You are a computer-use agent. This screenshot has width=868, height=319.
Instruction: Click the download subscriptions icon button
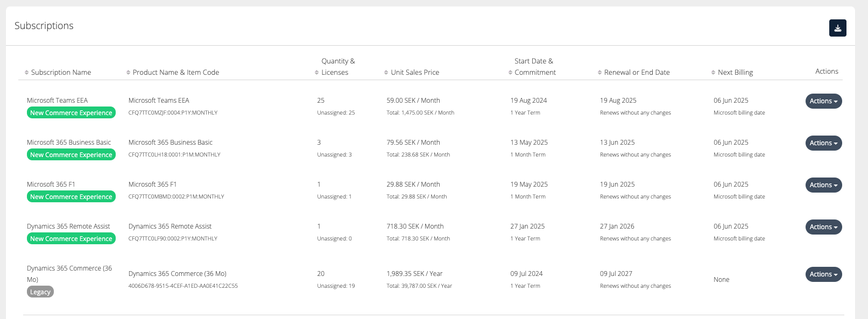tap(837, 28)
